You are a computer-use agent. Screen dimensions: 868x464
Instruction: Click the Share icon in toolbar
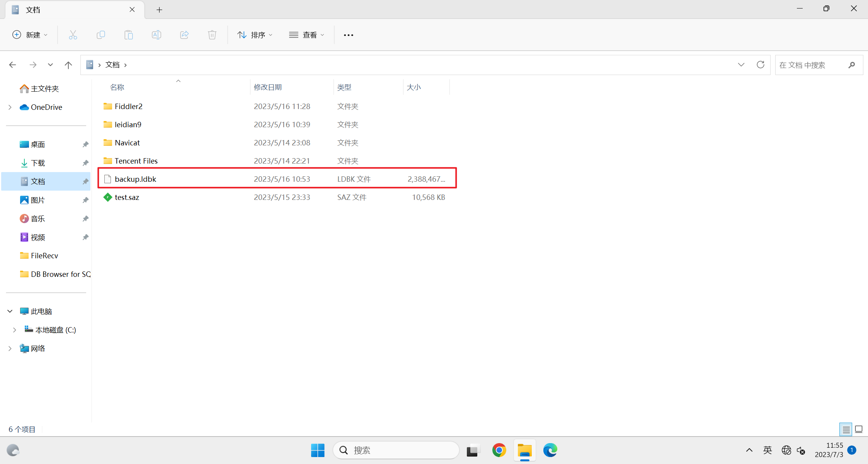[184, 35]
